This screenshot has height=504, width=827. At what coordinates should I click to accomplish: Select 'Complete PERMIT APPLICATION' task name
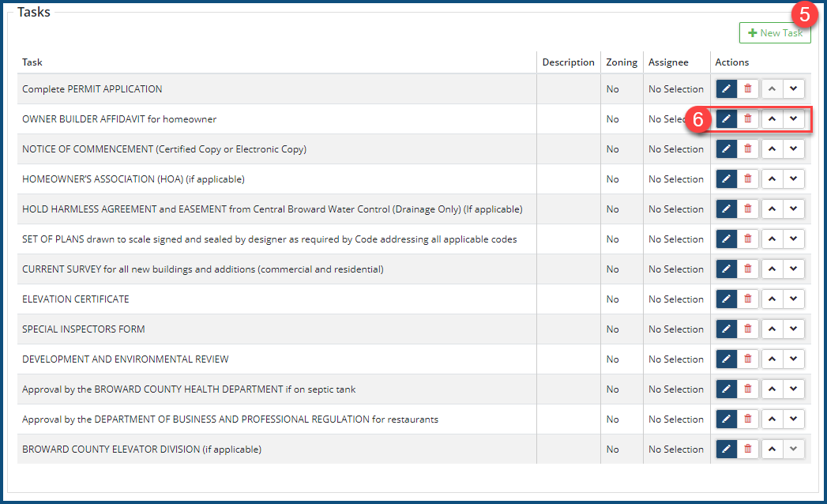(x=92, y=89)
